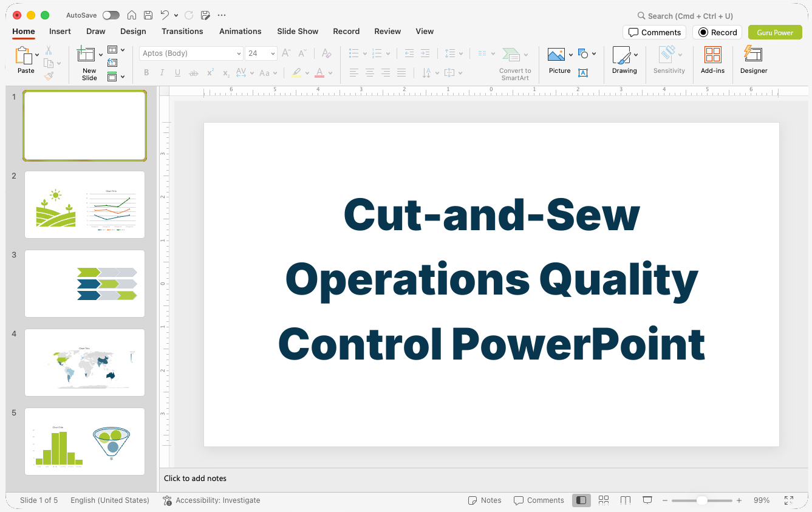Open the Save As pencil-disk icon
Viewport: 812px width, 512px height.
pos(205,15)
